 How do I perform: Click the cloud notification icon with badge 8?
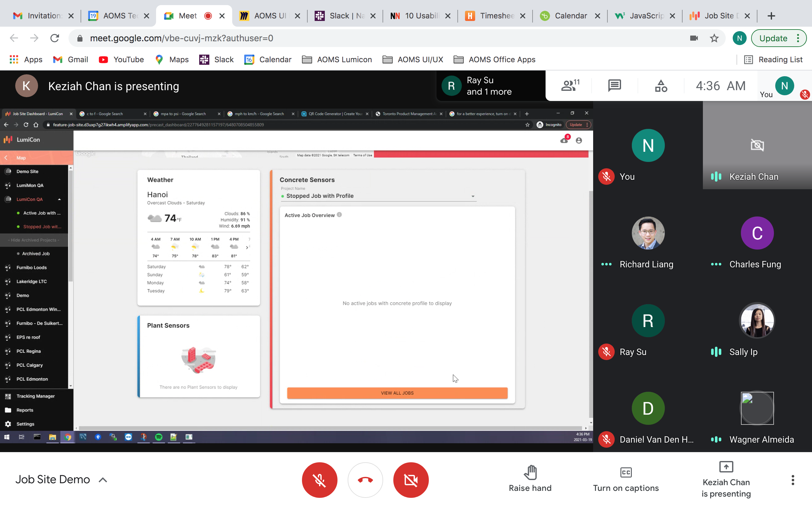pyautogui.click(x=565, y=139)
